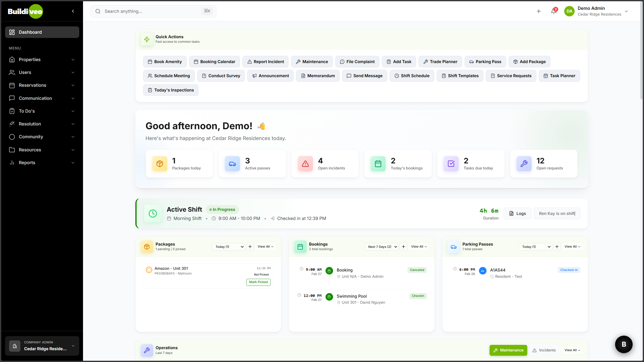Click the Packages today box icon

point(159,164)
